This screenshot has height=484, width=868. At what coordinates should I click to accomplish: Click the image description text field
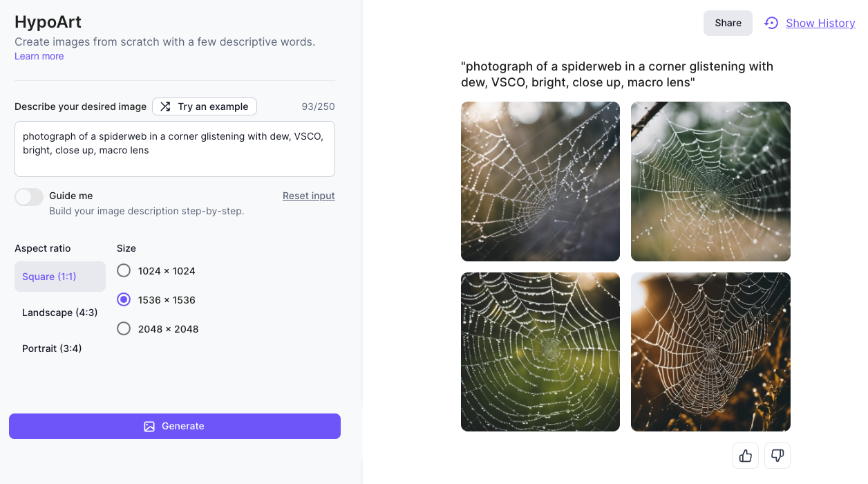pyautogui.click(x=174, y=149)
